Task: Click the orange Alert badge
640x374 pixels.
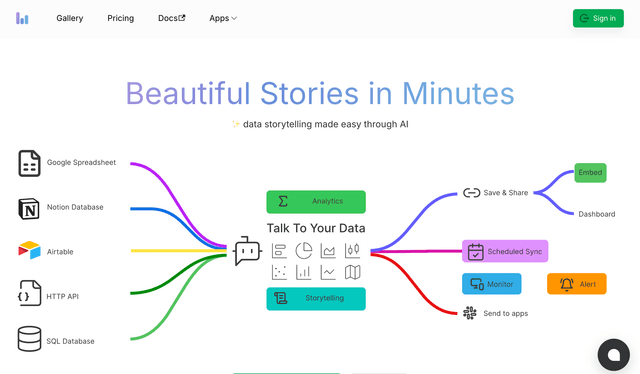Action: 577,284
